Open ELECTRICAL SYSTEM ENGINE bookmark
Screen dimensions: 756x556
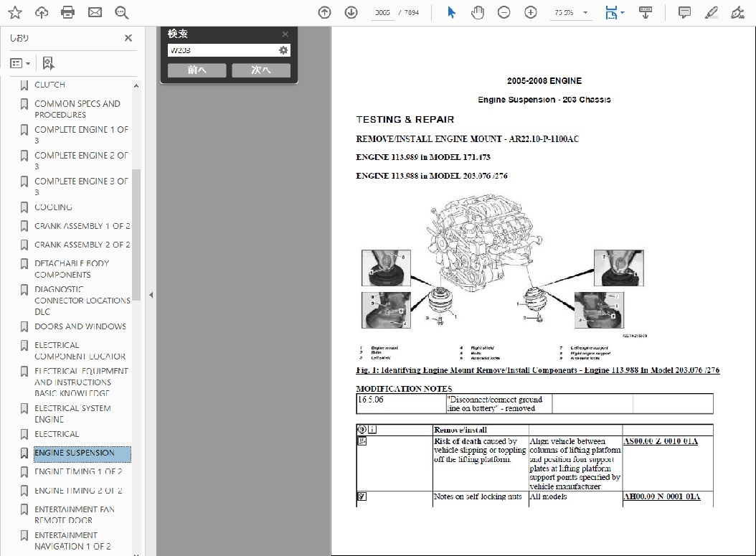(x=73, y=414)
